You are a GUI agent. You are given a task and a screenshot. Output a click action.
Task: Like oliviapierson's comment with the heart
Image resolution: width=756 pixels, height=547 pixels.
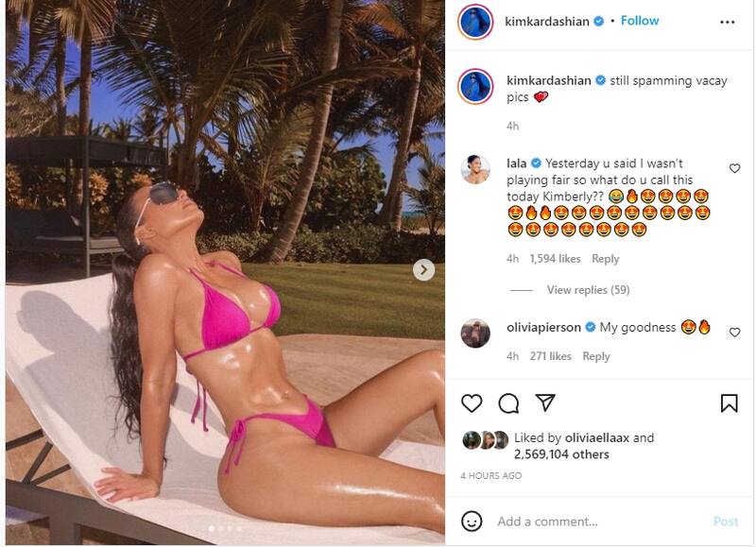coord(734,332)
